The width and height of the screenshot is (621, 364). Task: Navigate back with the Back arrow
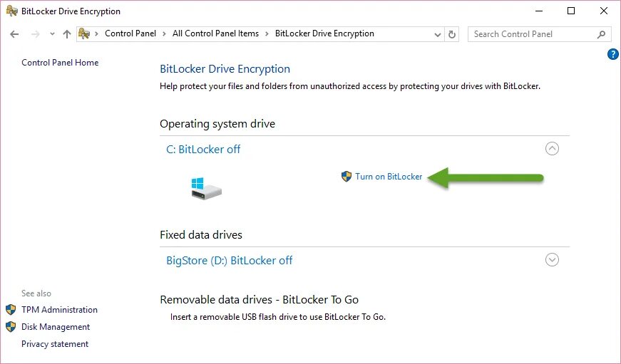point(15,34)
